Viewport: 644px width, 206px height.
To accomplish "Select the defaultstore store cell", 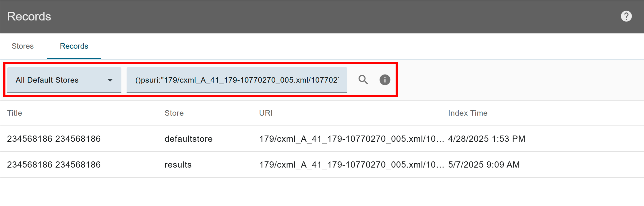I will [x=189, y=139].
